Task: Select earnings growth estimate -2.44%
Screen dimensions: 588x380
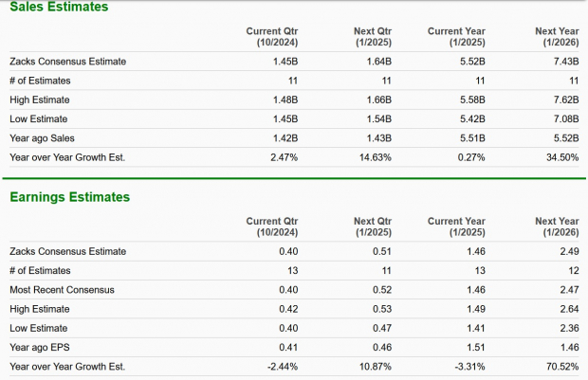Action: pyautogui.click(x=283, y=367)
